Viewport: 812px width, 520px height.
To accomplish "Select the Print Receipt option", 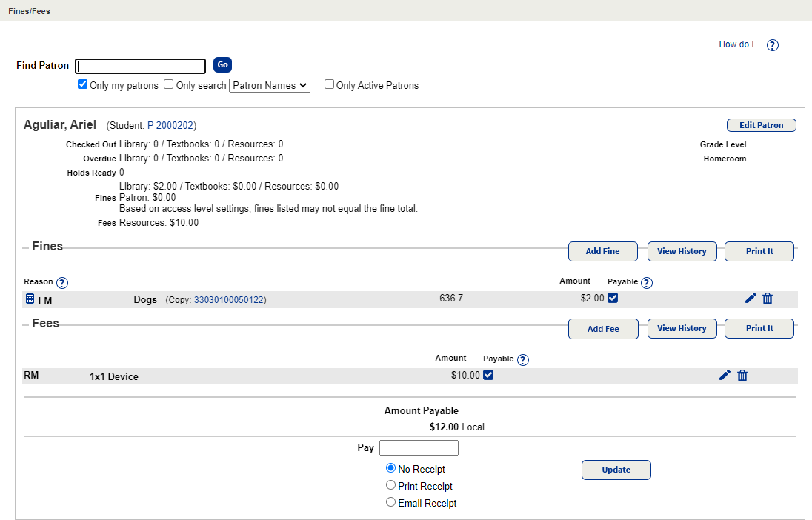I will (391, 485).
